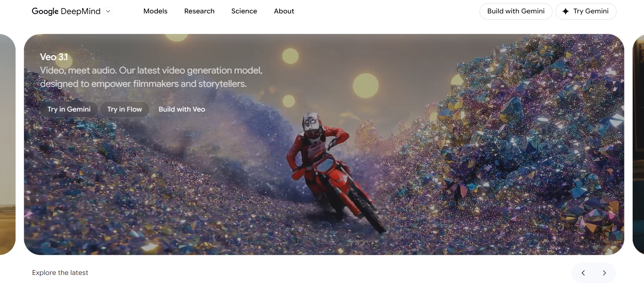Click the partially visible previous slide card
The image size is (644, 289).
[8, 144]
